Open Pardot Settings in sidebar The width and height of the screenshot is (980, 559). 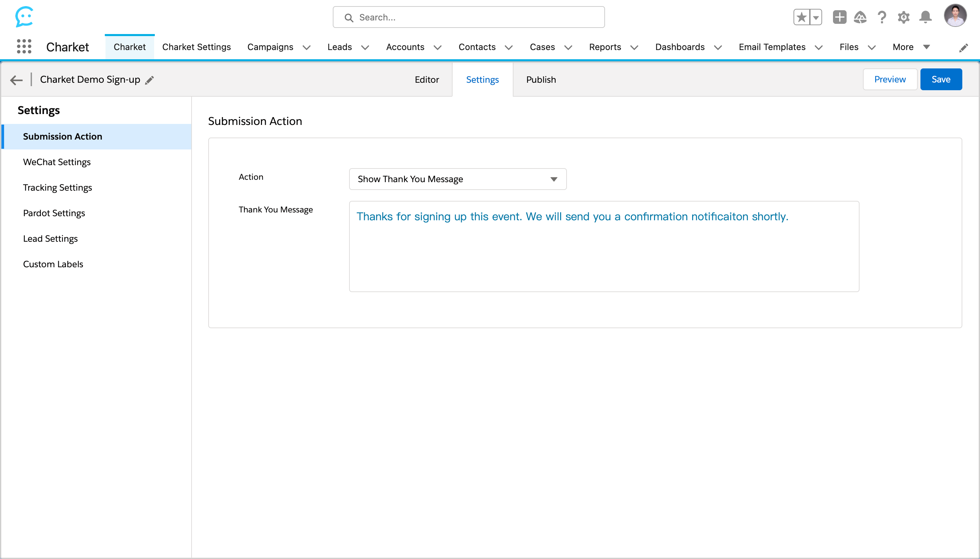click(96, 213)
